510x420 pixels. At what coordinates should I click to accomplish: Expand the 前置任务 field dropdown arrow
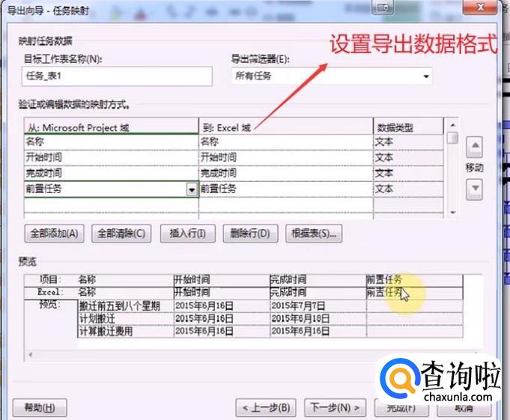(192, 189)
